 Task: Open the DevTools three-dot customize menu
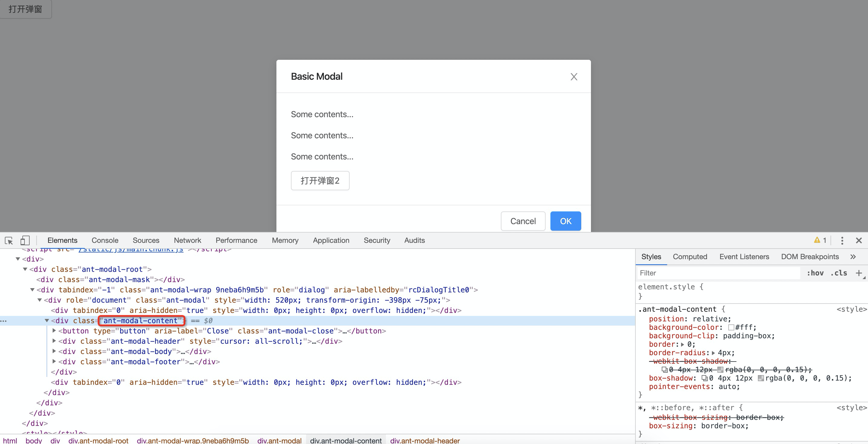(842, 240)
